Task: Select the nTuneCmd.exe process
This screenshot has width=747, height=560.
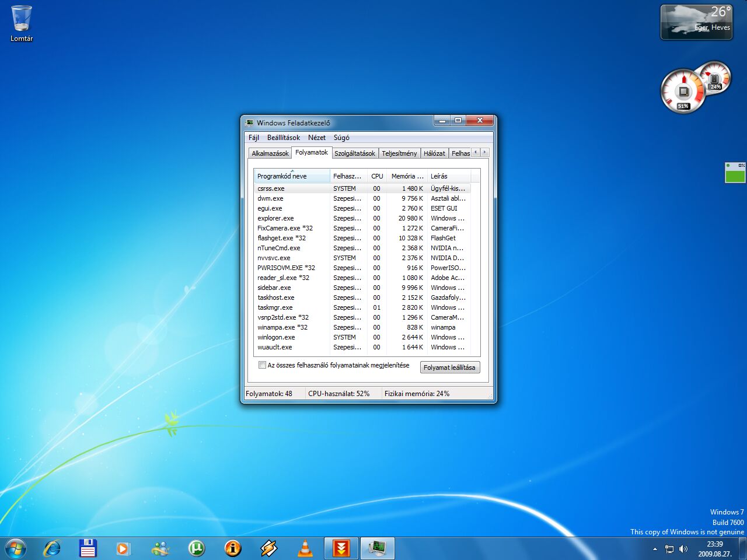Action: 362,248
